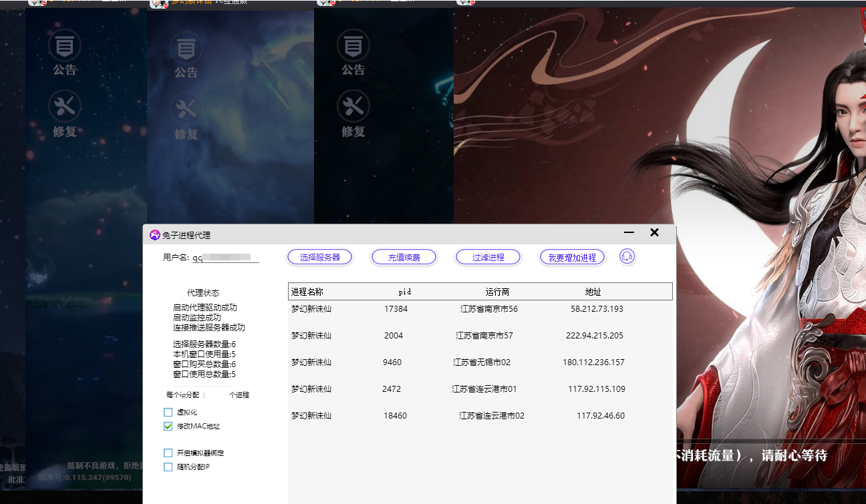Click the 窗口购买总数量:6 text
Viewport: 866px width, 504px height.
click(x=204, y=364)
